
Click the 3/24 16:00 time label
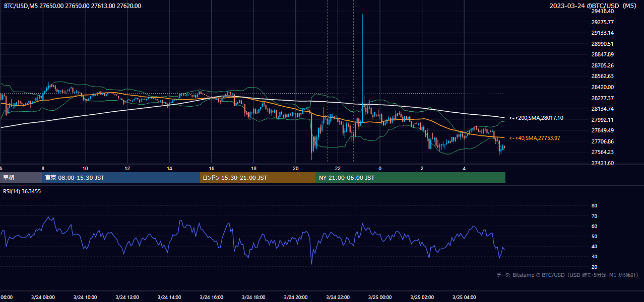pos(212,297)
